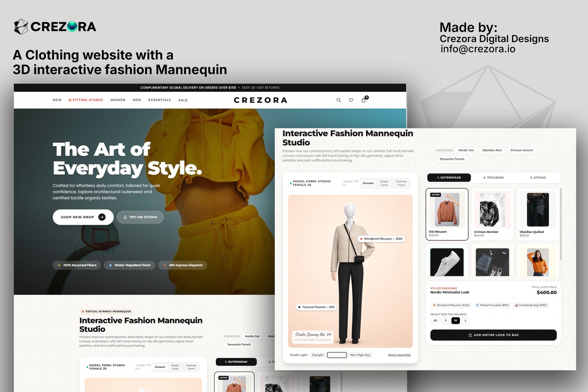Click the arrow icon on Shop New Drop
Viewport: 588px width, 392px height.
pos(102,217)
